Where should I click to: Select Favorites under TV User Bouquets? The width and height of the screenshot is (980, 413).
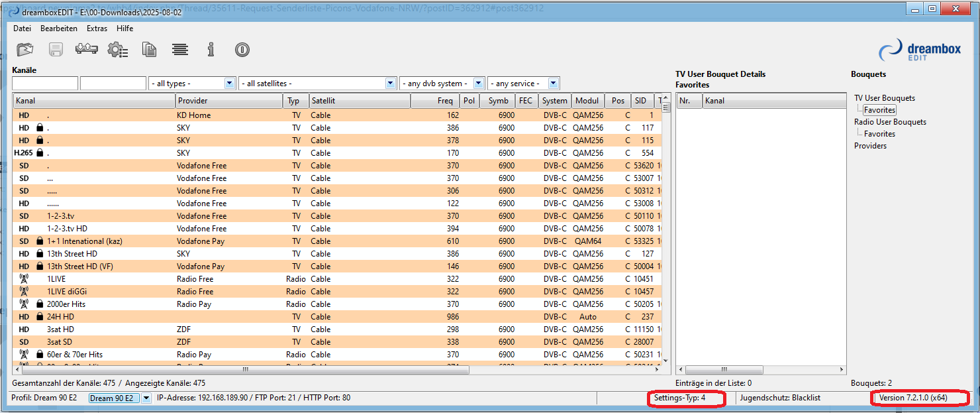click(x=879, y=110)
